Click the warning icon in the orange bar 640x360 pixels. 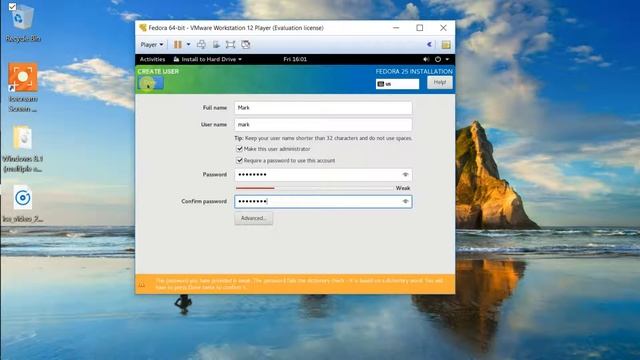tap(142, 284)
